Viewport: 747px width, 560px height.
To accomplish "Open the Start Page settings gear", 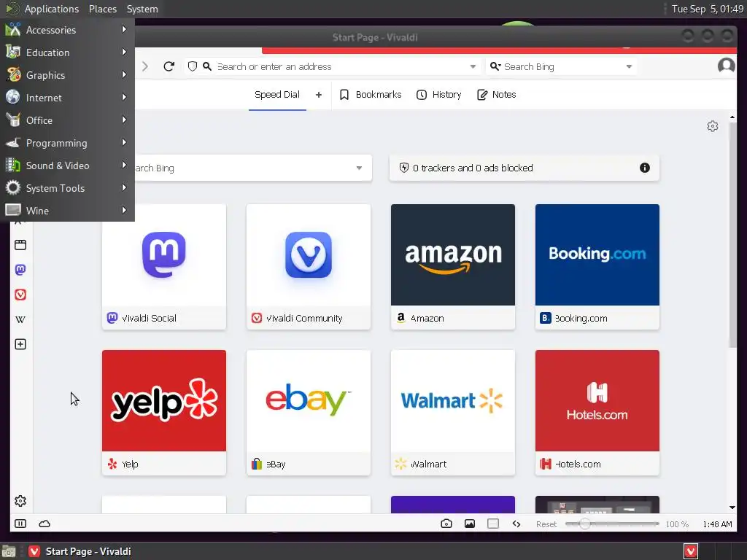I will point(712,126).
